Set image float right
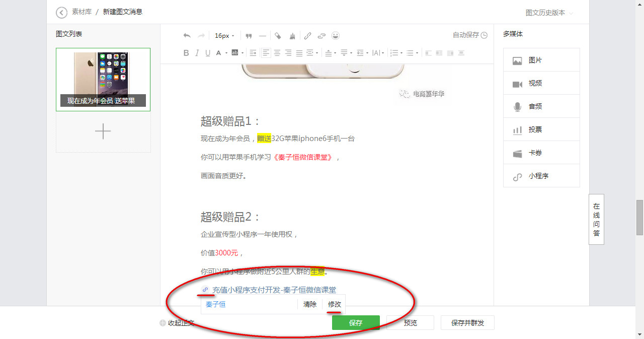The image size is (644, 339). (x=450, y=53)
